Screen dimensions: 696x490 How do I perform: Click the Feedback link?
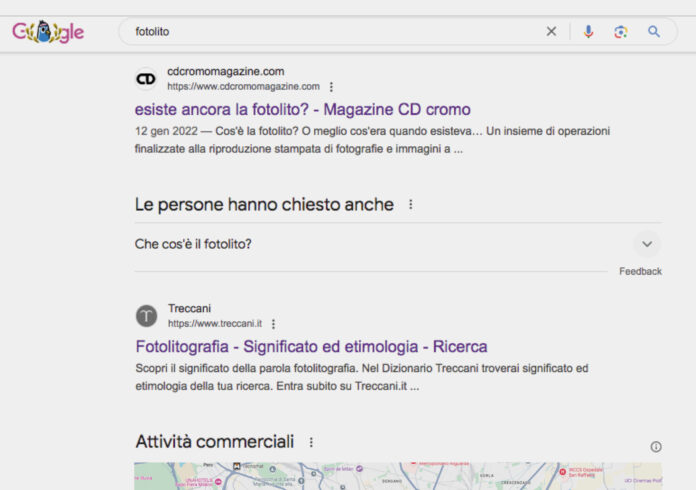pyautogui.click(x=641, y=271)
